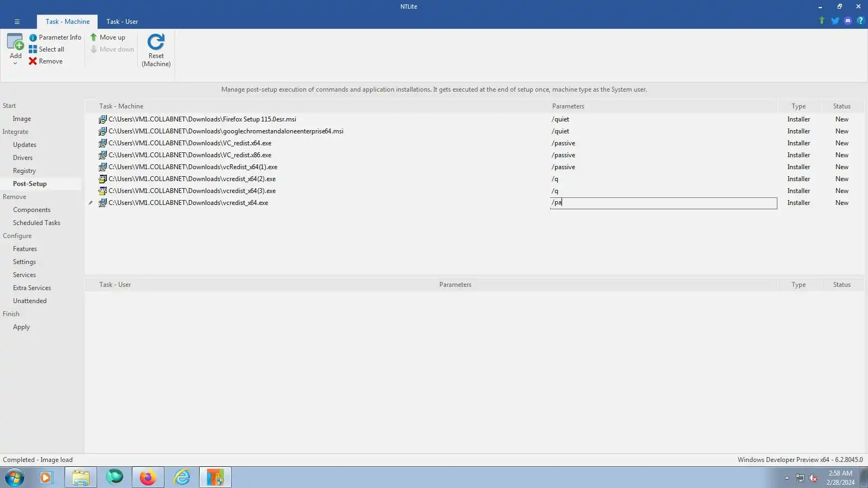Open Windows Media Player from taskbar
The width and height of the screenshot is (868, 488).
click(x=46, y=478)
